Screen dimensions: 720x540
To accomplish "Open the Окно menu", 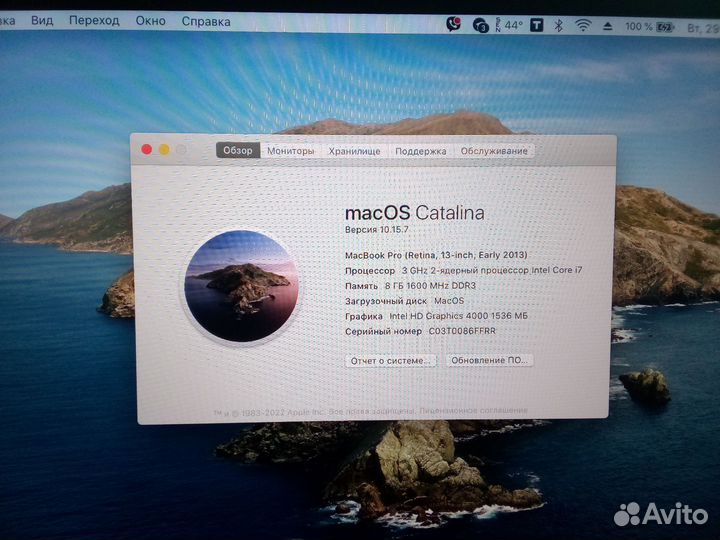I will click(x=151, y=21).
